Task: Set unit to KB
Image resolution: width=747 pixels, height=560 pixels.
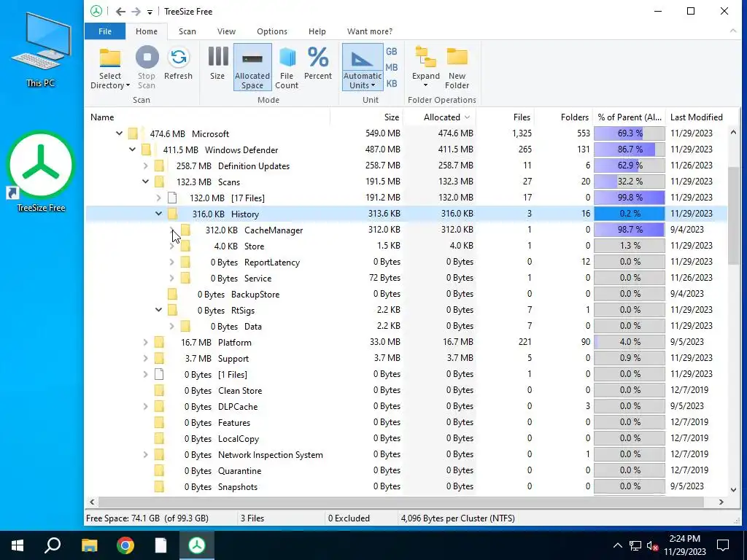Action: click(392, 83)
